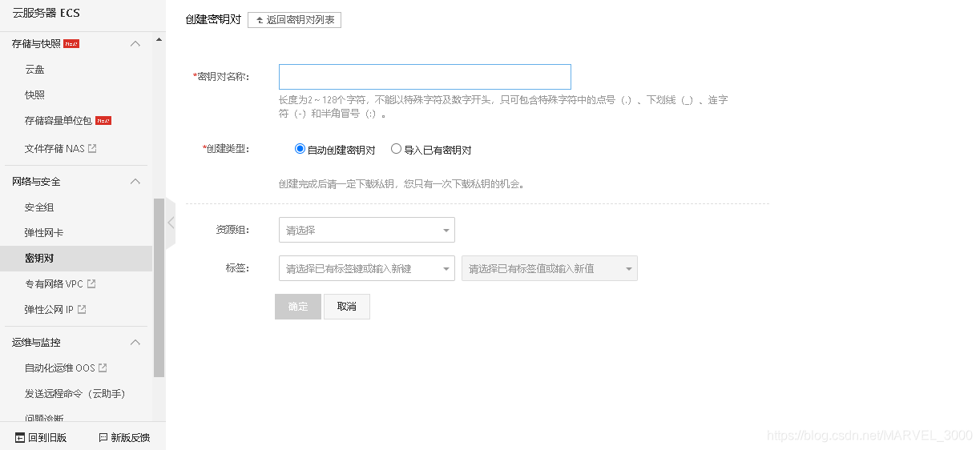Collapse the 存储与快照 section
Screen dimensions: 980x450
coord(135,44)
